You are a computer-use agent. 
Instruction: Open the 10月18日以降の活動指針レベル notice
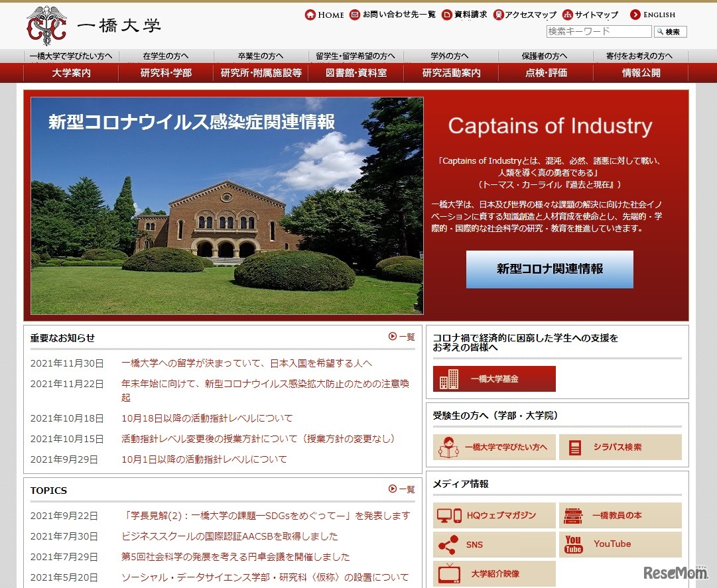207,418
